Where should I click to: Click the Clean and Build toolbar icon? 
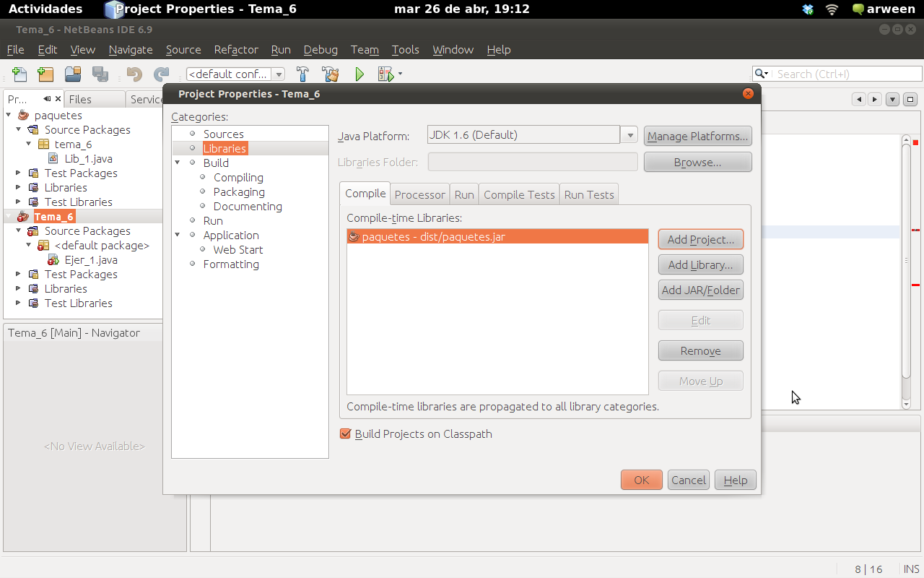click(x=330, y=74)
